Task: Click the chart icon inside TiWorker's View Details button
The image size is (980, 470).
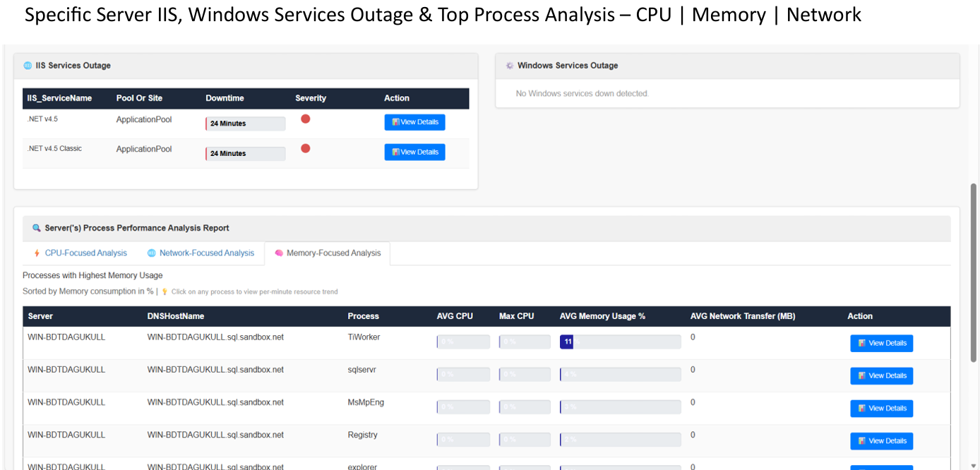Action: click(x=862, y=343)
